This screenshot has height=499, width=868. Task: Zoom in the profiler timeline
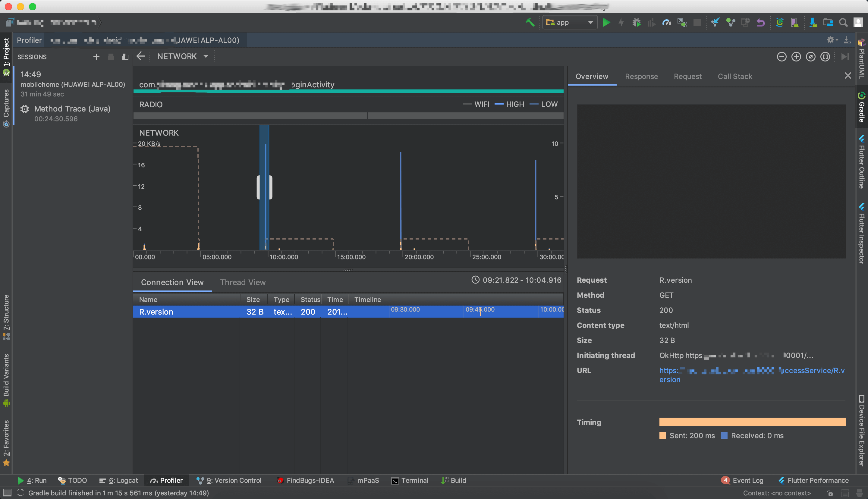click(x=796, y=57)
